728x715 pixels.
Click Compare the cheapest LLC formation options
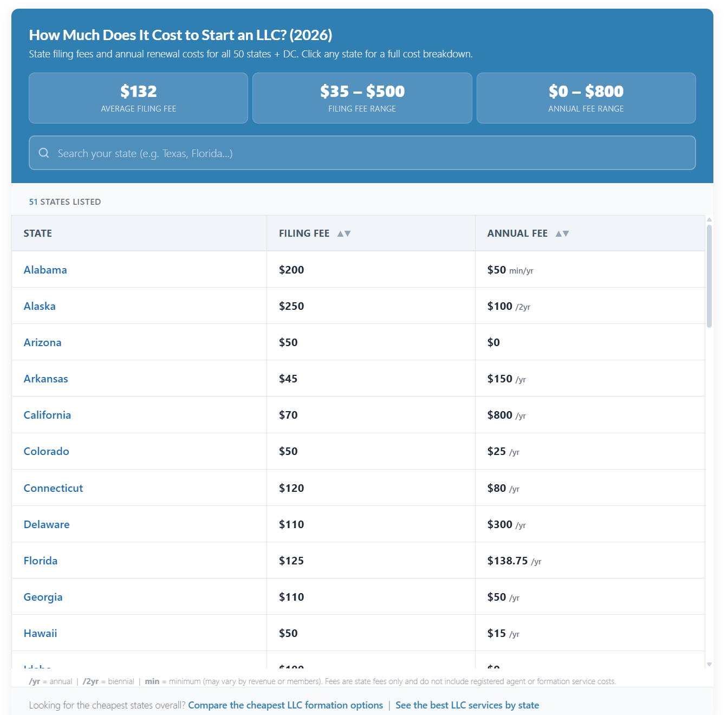pos(285,705)
